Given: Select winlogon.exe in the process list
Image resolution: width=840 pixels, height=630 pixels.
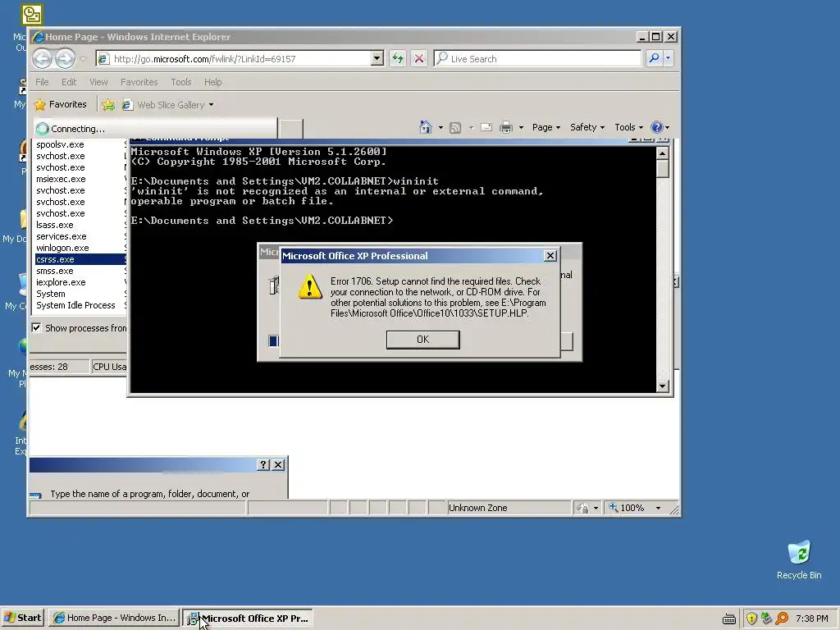Looking at the screenshot, I should (x=80, y=248).
